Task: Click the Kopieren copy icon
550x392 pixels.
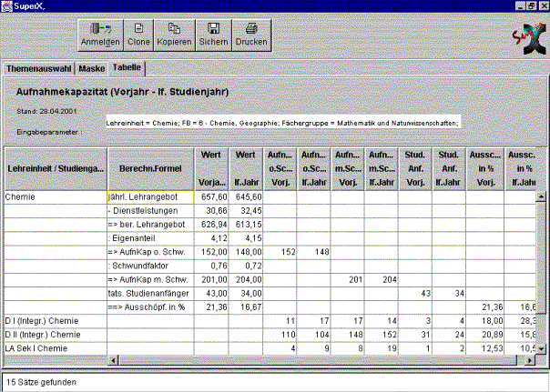Action: [174, 35]
